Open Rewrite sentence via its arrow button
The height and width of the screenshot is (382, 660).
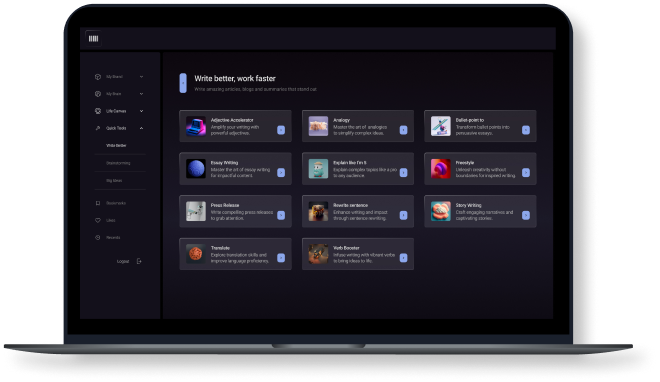pos(404,215)
